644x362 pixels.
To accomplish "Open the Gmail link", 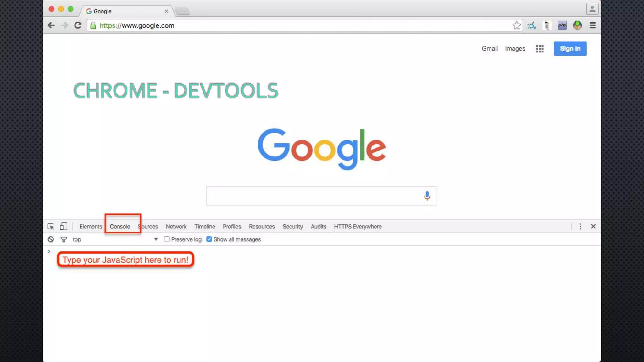I will click(x=490, y=49).
